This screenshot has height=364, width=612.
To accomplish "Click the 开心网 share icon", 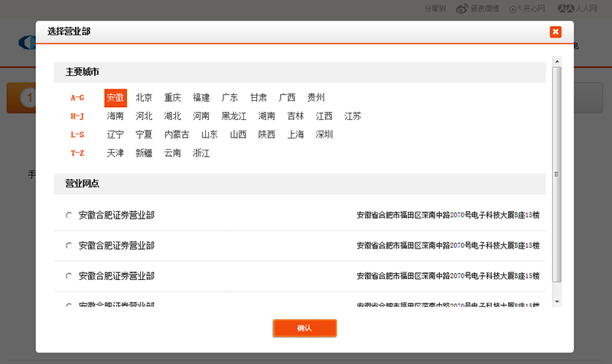I will 513,9.
